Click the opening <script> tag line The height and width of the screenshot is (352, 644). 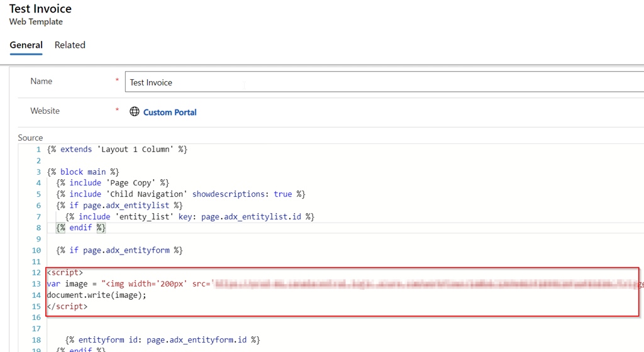tap(65, 272)
